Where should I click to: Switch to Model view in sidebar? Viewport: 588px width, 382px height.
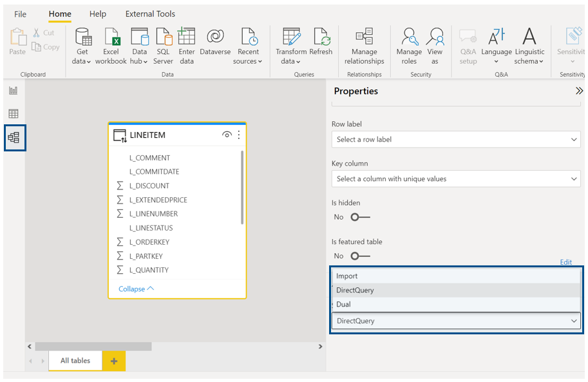(x=14, y=138)
